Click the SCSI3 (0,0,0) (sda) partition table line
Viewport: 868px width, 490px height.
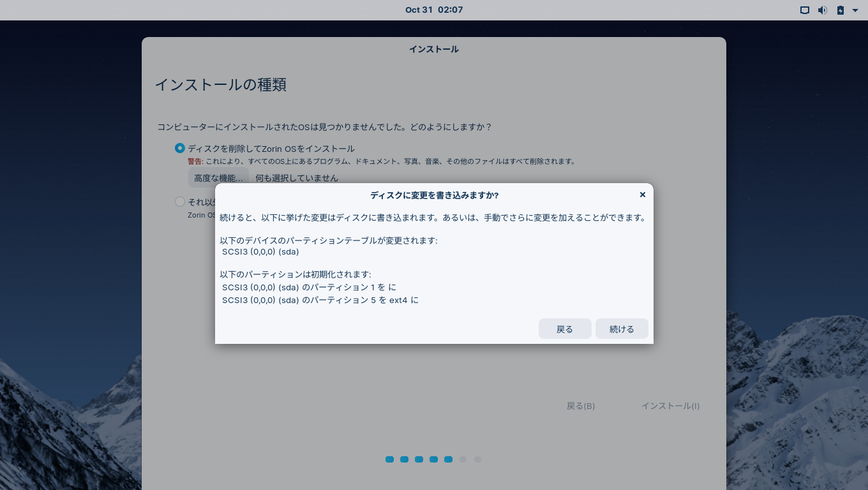tap(260, 251)
